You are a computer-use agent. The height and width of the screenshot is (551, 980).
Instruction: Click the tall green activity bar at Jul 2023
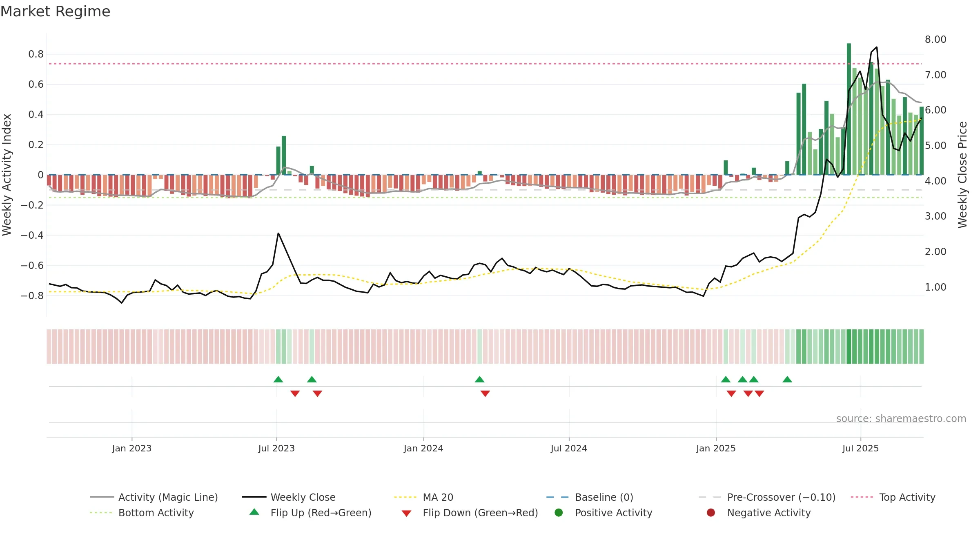click(x=284, y=155)
